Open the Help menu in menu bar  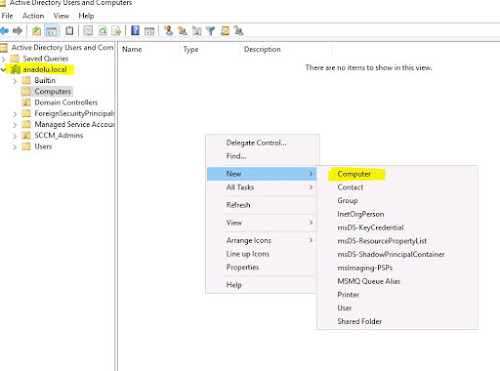(x=86, y=16)
